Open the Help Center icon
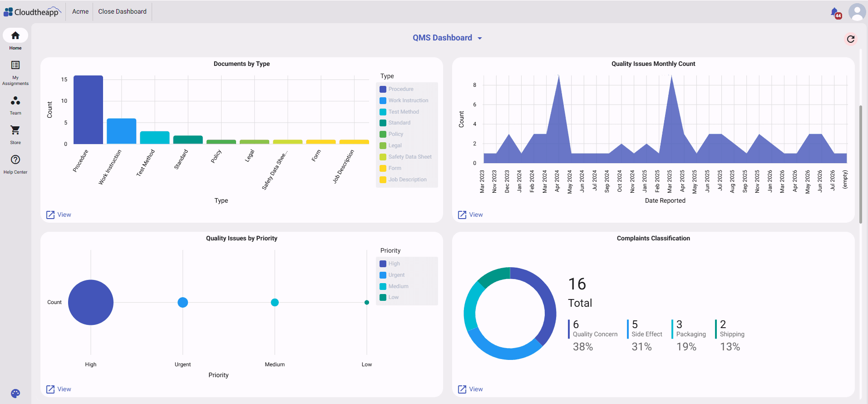This screenshot has width=868, height=404. point(15,160)
